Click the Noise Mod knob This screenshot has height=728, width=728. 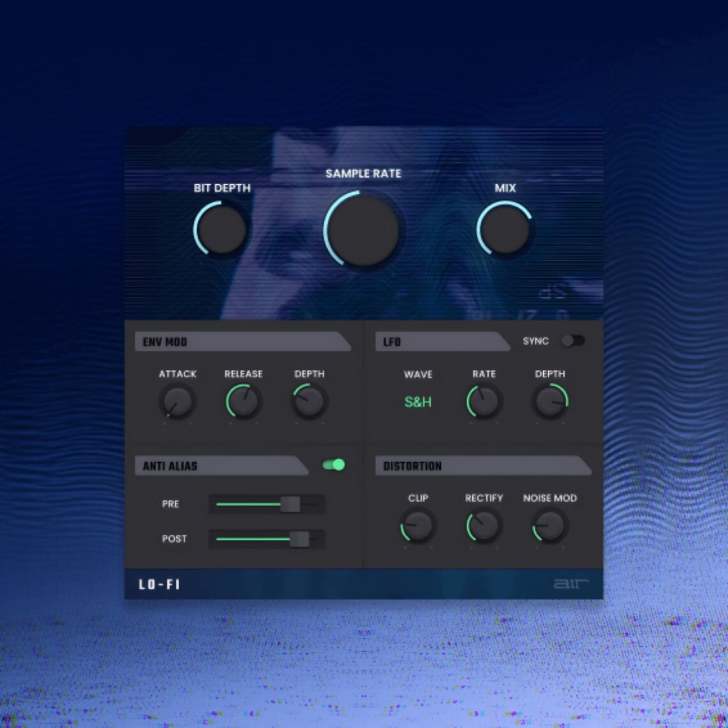pyautogui.click(x=550, y=526)
